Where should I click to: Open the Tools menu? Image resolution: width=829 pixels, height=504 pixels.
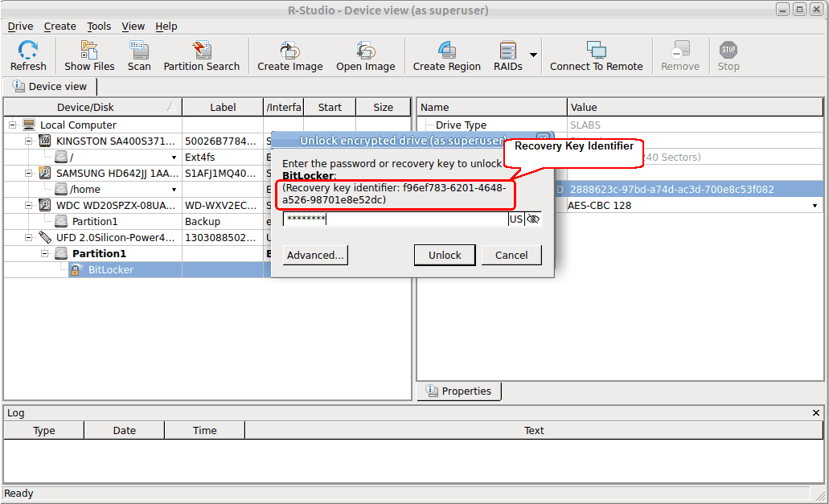[99, 27]
